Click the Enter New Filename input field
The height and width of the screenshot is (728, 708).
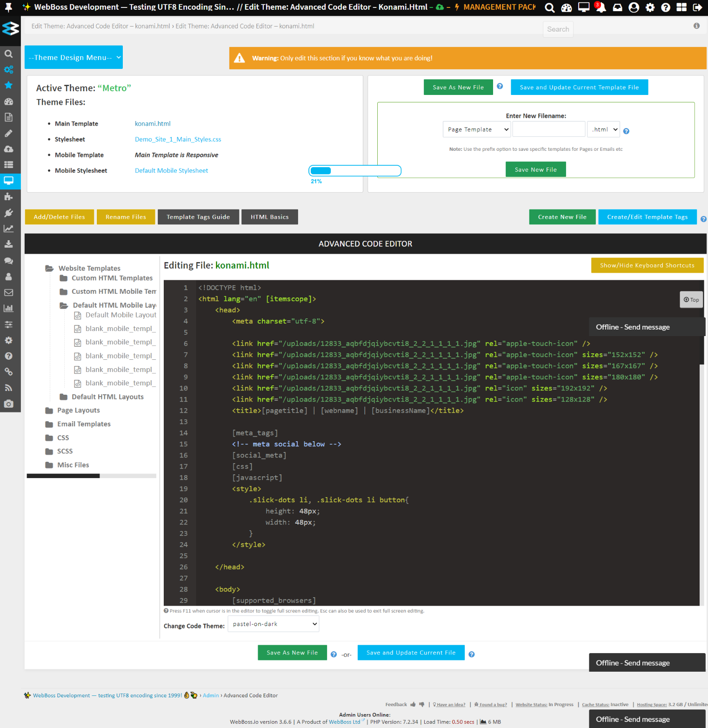point(548,129)
